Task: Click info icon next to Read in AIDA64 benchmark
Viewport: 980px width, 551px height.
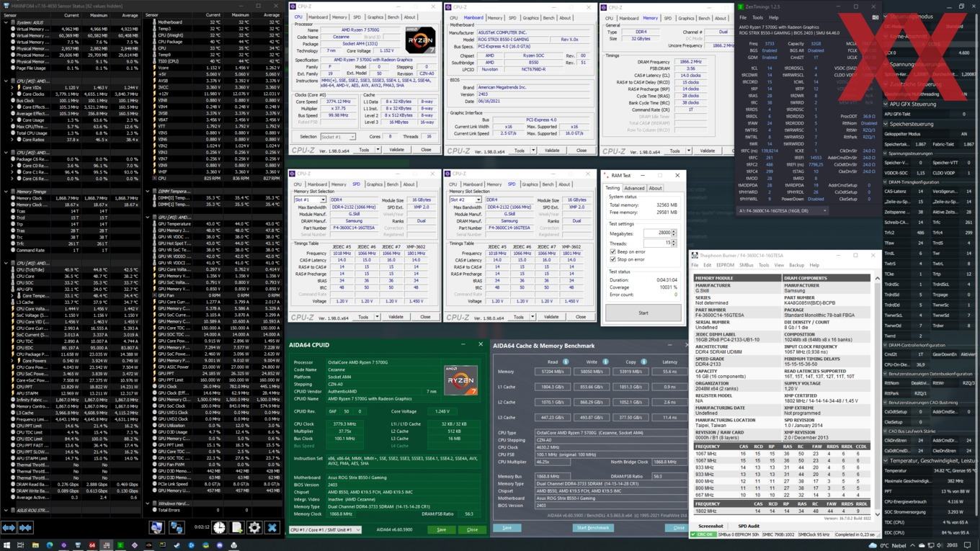Action: [566, 362]
